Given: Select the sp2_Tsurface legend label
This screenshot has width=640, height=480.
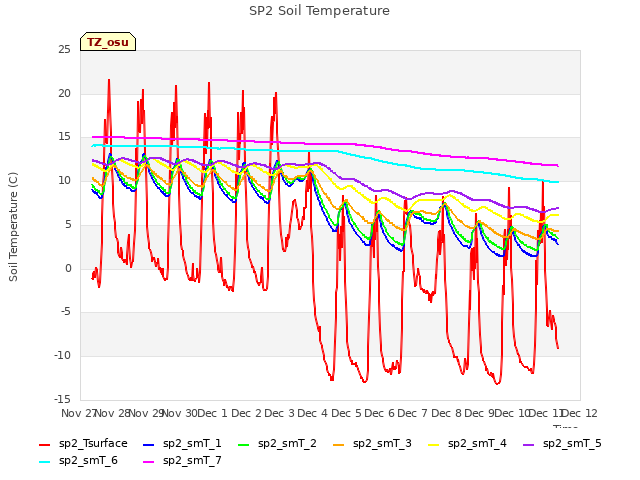Looking at the screenshot, I should point(93,444).
